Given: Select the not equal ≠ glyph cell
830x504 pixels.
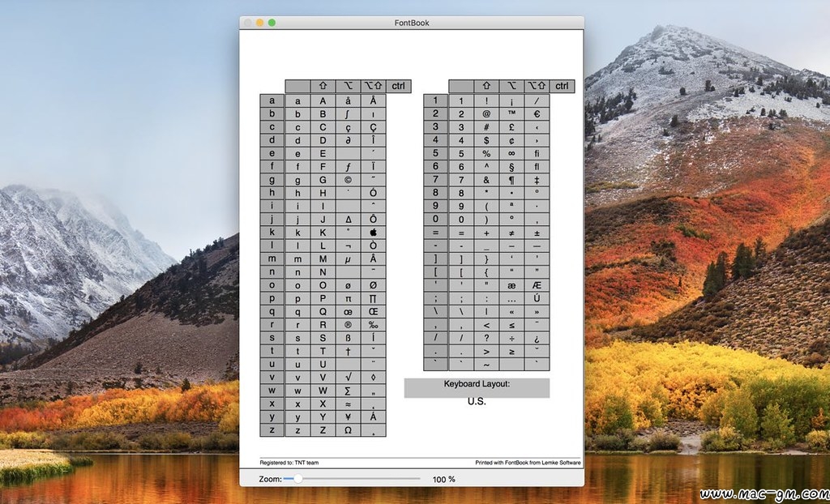Looking at the screenshot, I should click(512, 233).
